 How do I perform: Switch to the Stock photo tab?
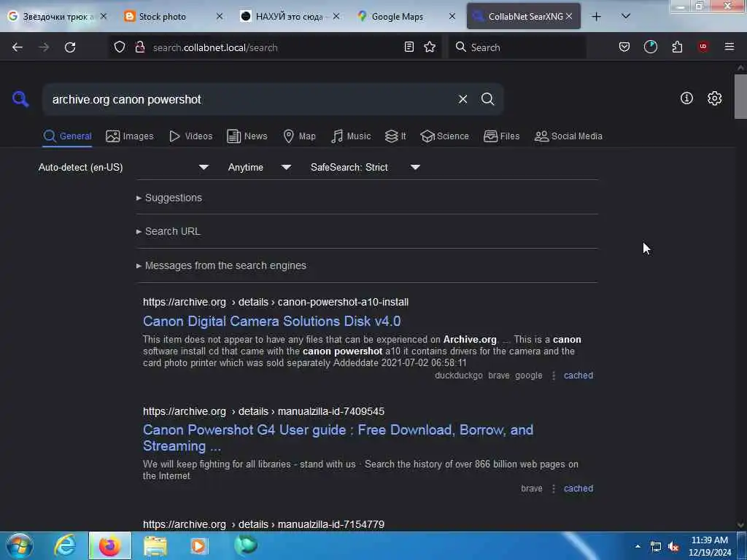pos(162,17)
